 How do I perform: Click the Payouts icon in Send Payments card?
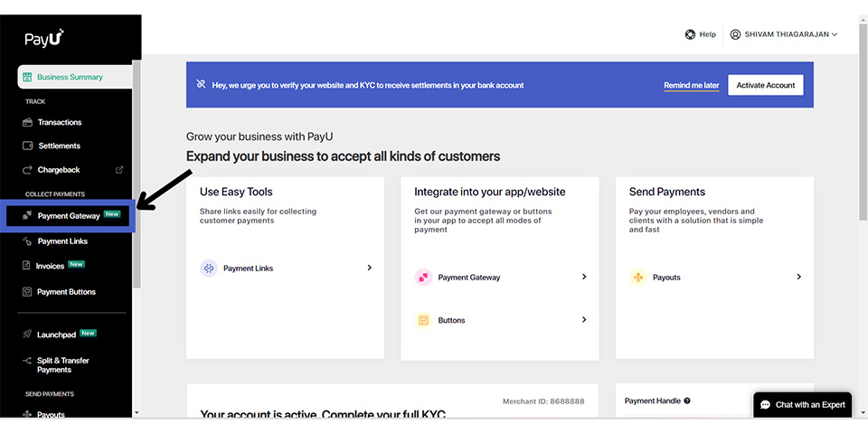coord(638,278)
